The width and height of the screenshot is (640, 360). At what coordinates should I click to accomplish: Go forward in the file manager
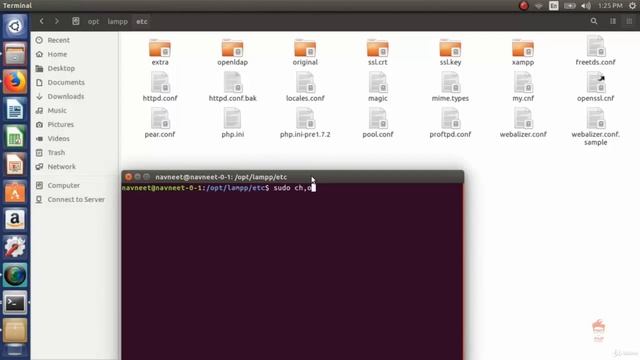click(57, 21)
